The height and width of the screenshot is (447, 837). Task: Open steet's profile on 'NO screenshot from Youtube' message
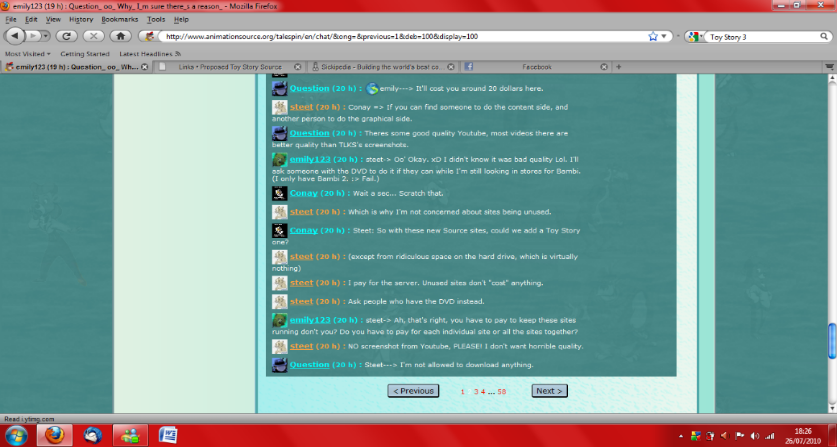click(301, 346)
